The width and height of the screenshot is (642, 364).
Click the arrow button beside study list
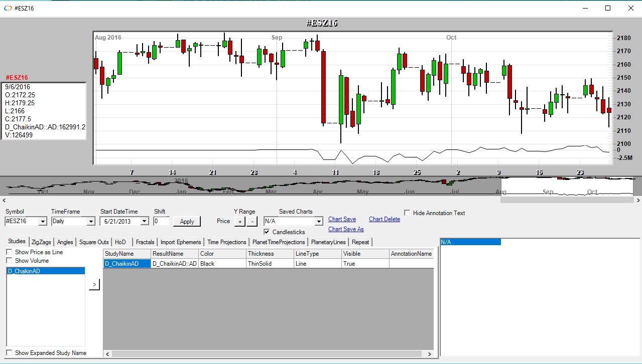pos(94,285)
